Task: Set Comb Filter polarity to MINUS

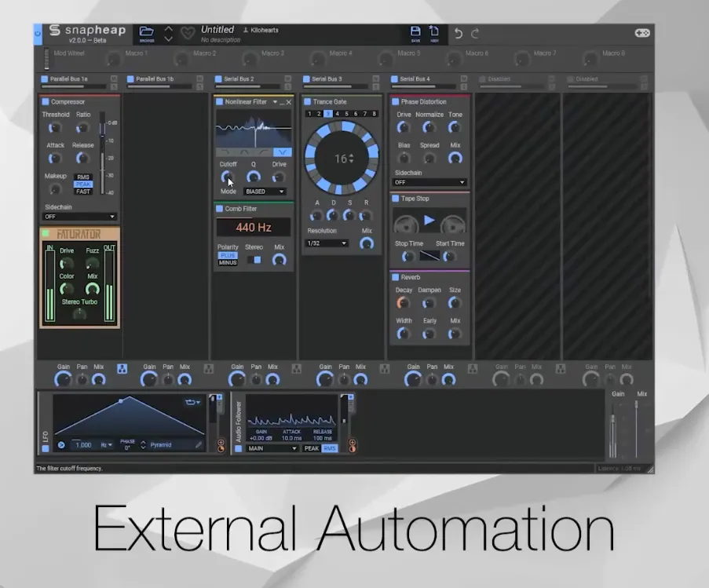Action: (228, 262)
